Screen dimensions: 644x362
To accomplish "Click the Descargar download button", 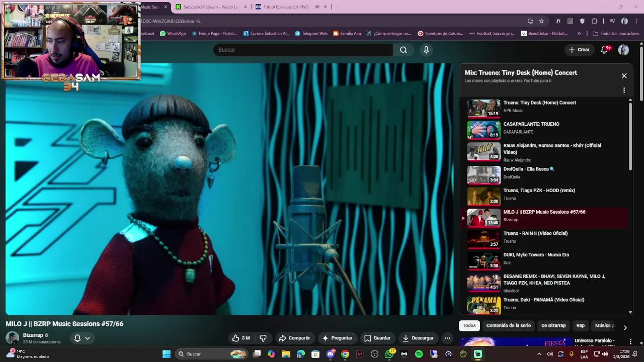I will coord(418,338).
